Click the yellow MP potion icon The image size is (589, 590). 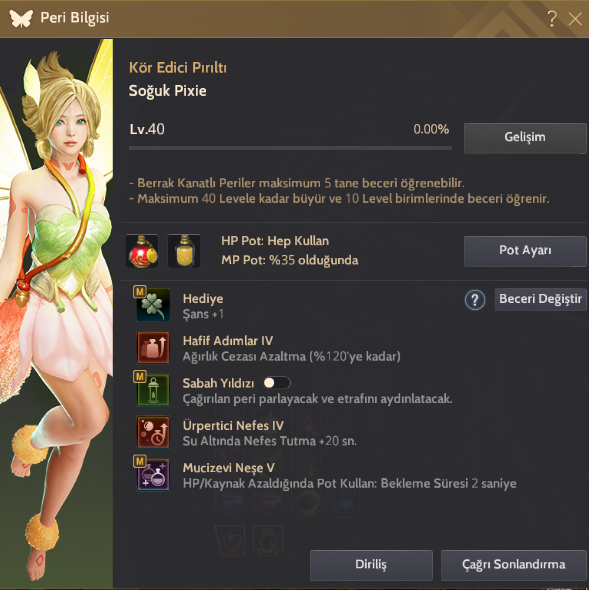click(184, 251)
